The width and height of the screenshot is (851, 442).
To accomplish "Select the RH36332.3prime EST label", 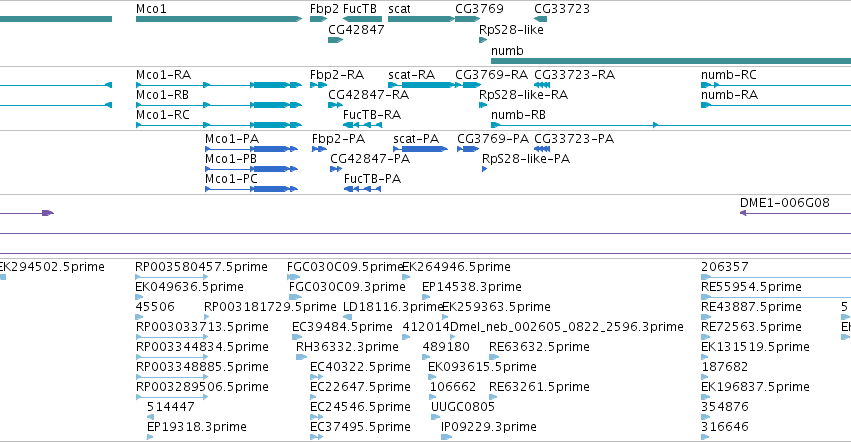I will click(347, 346).
